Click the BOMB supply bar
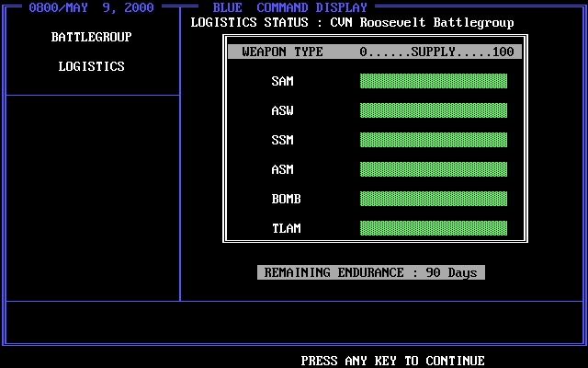588x368 pixels. pos(434,199)
